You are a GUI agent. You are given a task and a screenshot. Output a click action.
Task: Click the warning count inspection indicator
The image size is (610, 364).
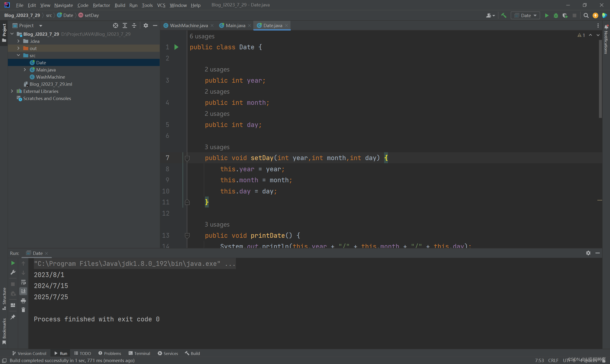[581, 35]
